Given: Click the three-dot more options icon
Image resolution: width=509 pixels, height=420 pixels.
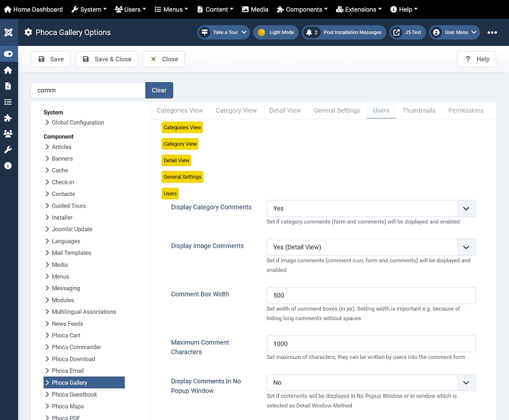Looking at the screenshot, I should pyautogui.click(x=492, y=32).
